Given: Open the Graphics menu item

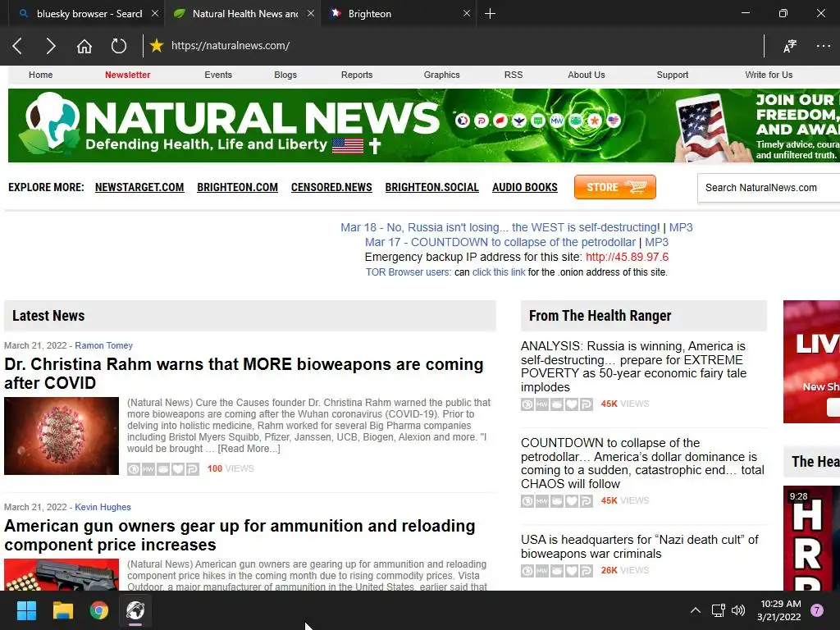Looking at the screenshot, I should pyautogui.click(x=442, y=75).
